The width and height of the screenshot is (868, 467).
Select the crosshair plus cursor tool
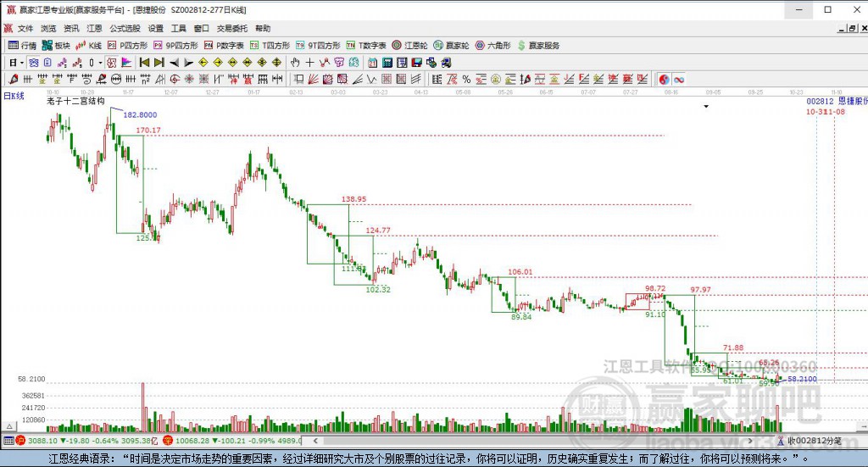[x=310, y=63]
